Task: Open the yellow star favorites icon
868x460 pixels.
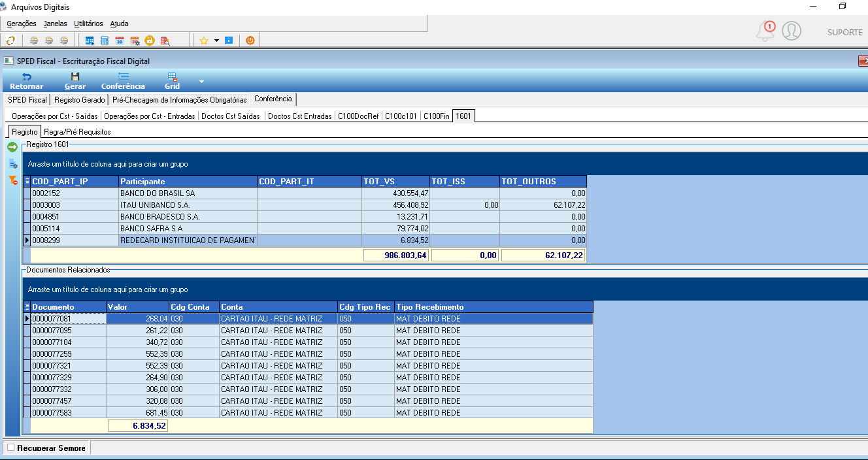Action: click(204, 41)
